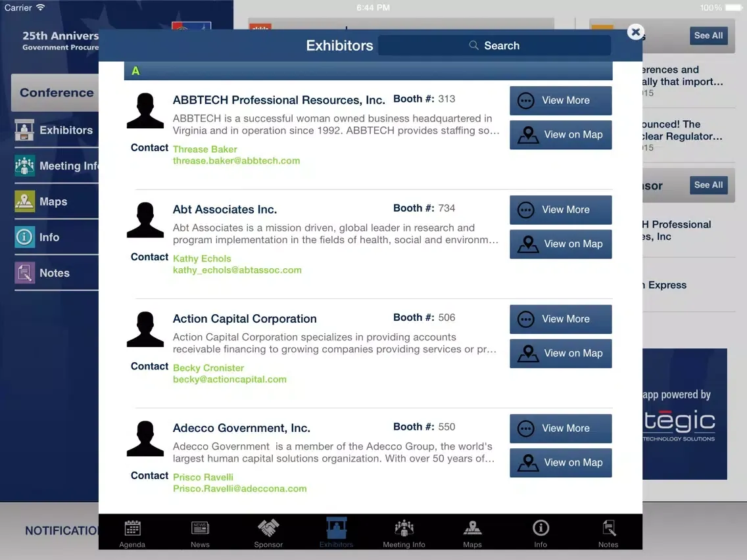Click ABBTECH Professional Resources avatar silhouette
747x560 pixels.
point(145,110)
